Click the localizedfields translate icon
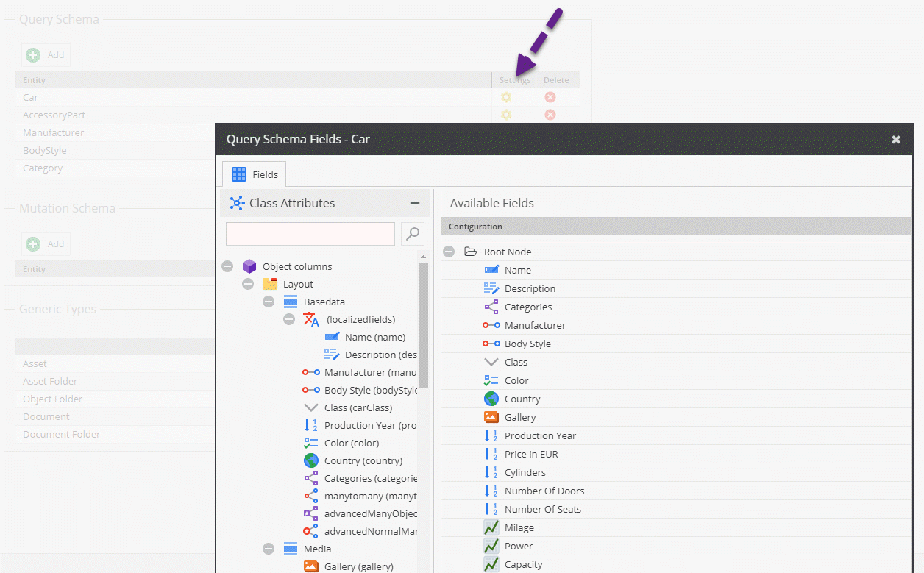This screenshot has height=573, width=924. tap(311, 319)
